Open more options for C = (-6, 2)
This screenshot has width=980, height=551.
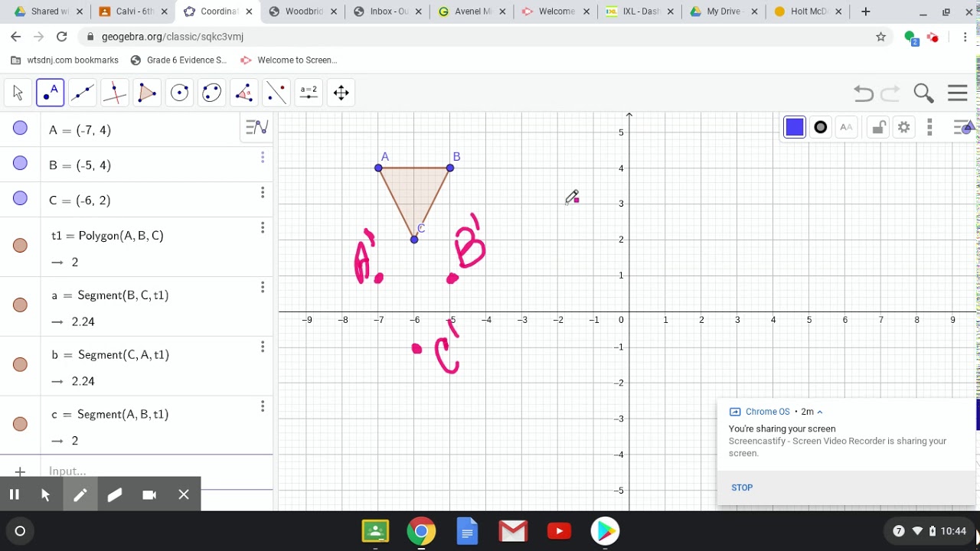coord(263,192)
